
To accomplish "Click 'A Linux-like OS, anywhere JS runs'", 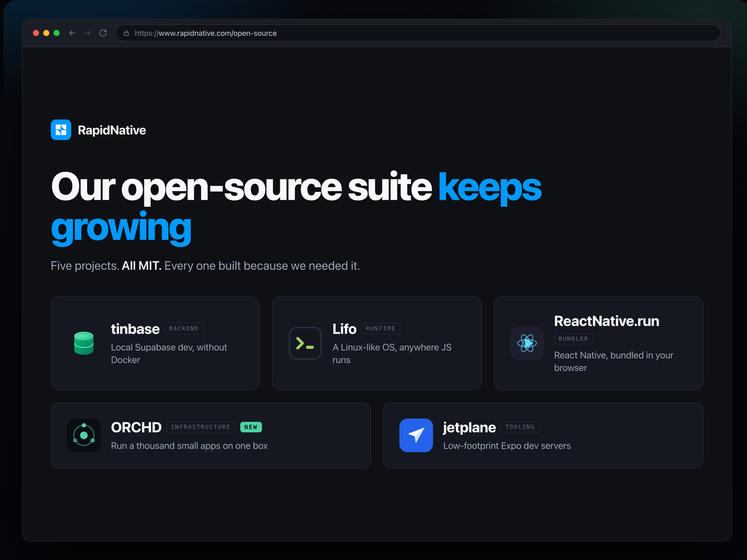I will tap(392, 354).
